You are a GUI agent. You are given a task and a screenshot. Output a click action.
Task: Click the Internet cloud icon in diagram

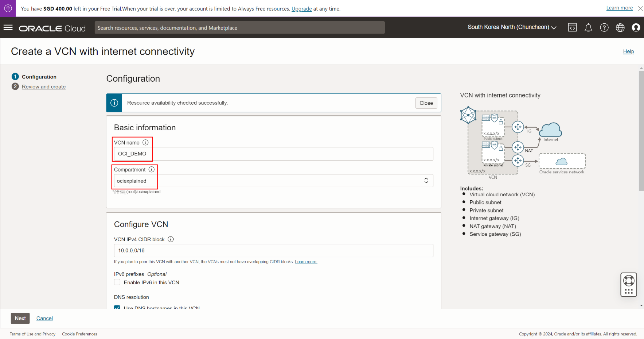(x=550, y=130)
